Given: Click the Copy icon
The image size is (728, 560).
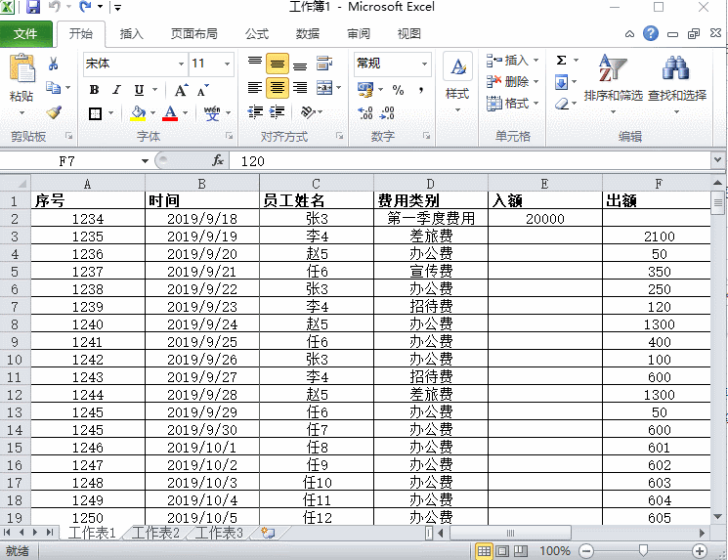Looking at the screenshot, I should [x=54, y=87].
